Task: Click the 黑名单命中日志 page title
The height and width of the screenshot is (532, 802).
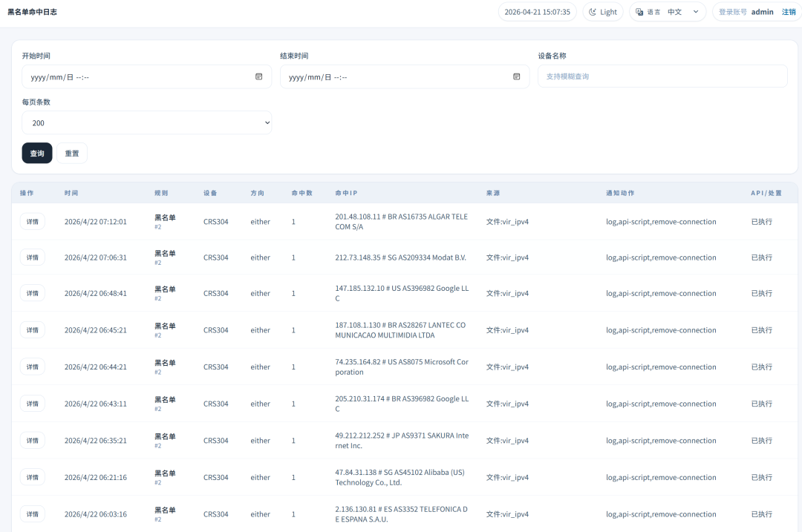Action: point(32,12)
